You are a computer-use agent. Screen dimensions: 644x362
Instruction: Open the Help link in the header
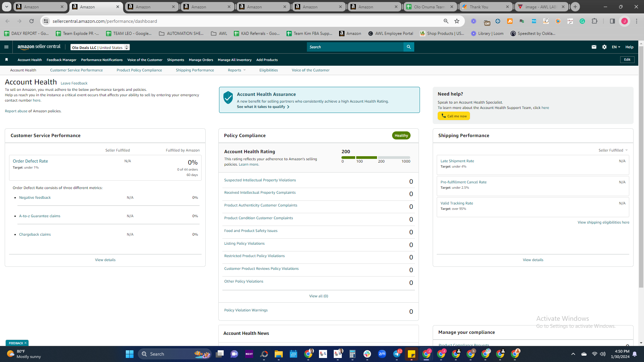pos(629,47)
